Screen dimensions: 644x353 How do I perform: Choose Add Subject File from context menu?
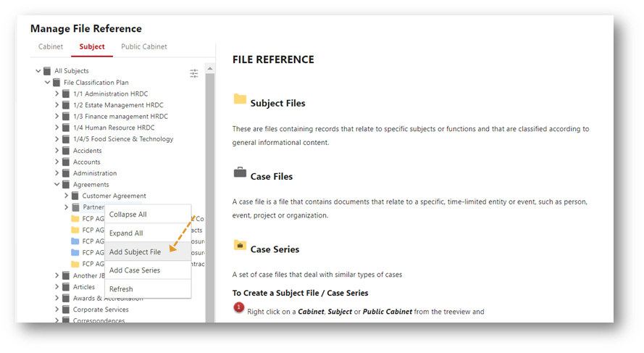point(135,252)
